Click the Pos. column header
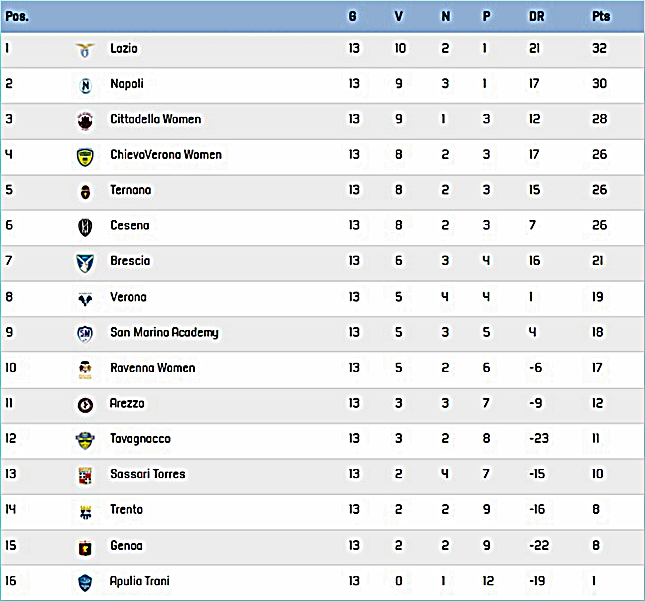Image resolution: width=645 pixels, height=601 pixels. click(17, 16)
